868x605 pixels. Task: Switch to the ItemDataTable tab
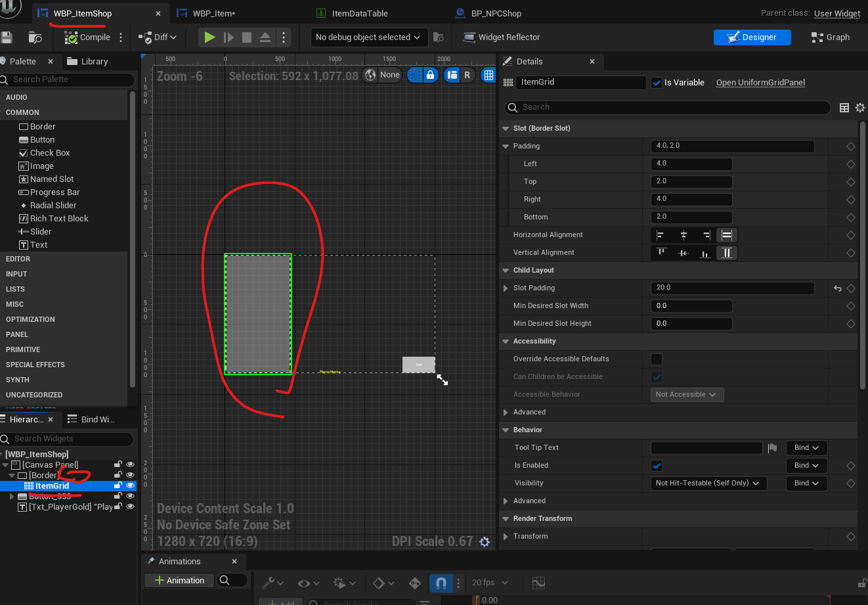pos(360,13)
